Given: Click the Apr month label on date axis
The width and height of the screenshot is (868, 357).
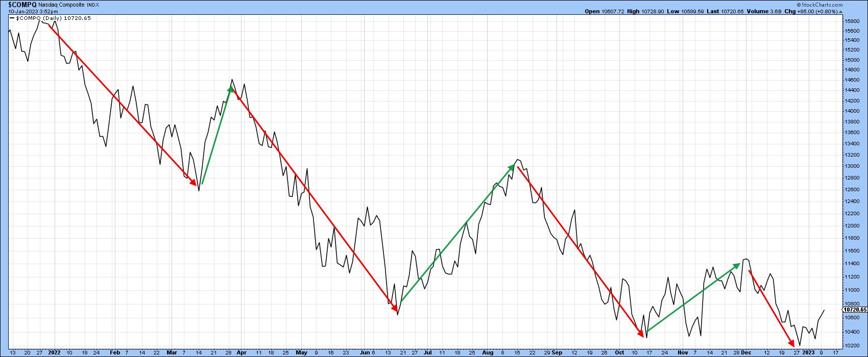Looking at the screenshot, I should tap(242, 352).
